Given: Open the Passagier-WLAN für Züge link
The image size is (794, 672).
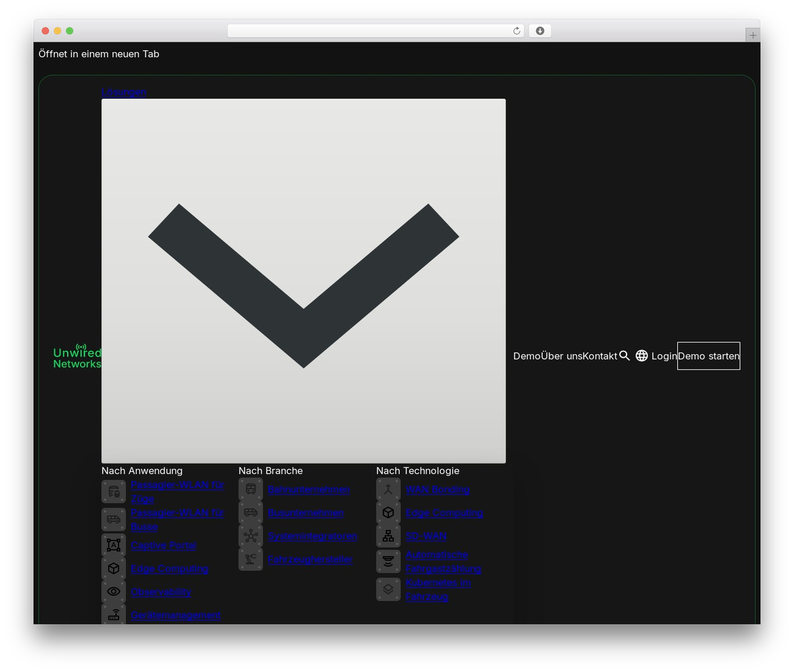Looking at the screenshot, I should (177, 492).
